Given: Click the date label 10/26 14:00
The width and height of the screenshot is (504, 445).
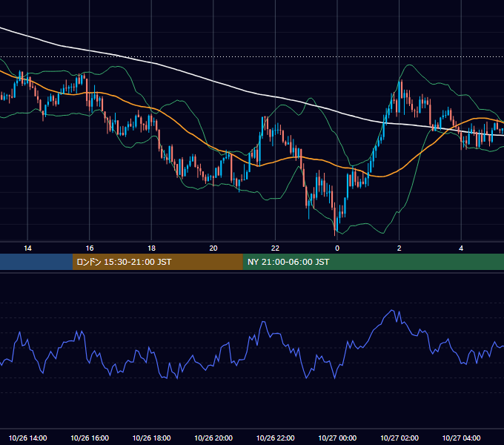Looking at the screenshot, I should [x=27, y=438].
